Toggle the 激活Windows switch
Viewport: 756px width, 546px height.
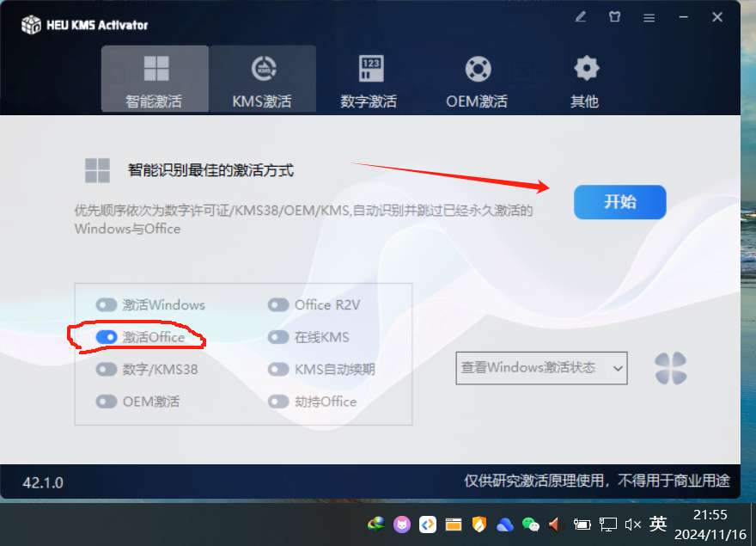107,304
